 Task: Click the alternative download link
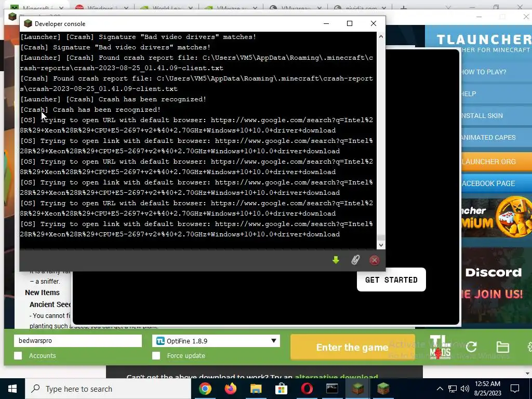pyautogui.click(x=336, y=377)
